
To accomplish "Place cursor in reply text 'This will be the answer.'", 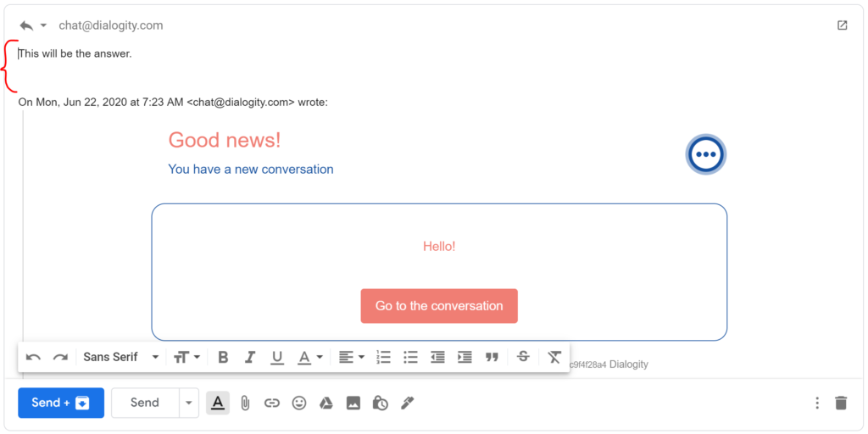I will click(75, 53).
